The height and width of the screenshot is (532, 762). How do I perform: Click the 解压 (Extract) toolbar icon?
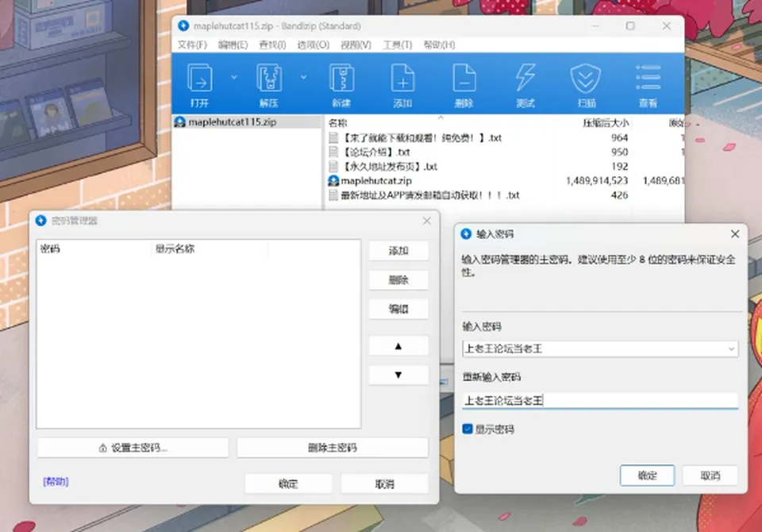coord(269,85)
